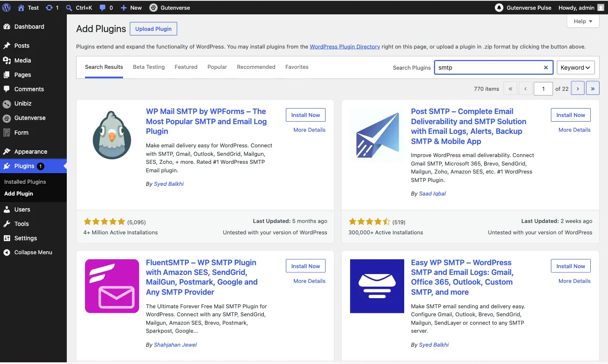Viewport: 608px width, 364px height.
Task: Click the updates refresh icon
Action: 49,8
